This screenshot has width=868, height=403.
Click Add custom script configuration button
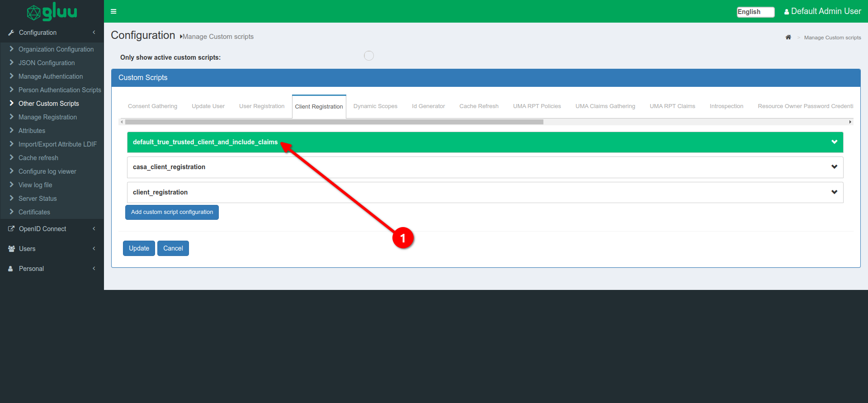point(172,212)
